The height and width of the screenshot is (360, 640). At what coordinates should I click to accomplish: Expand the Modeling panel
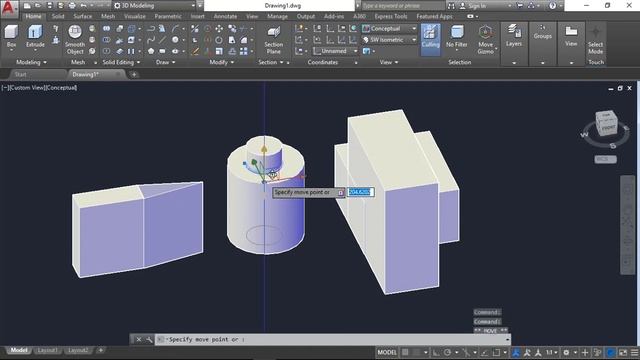31,62
